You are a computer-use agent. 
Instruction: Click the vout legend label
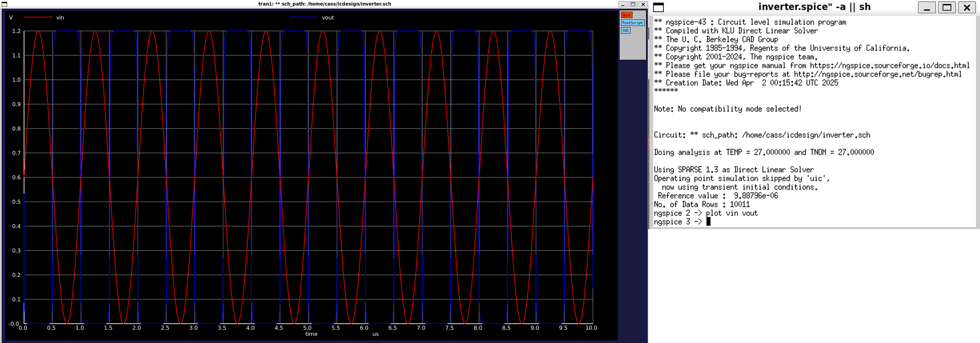point(327,18)
